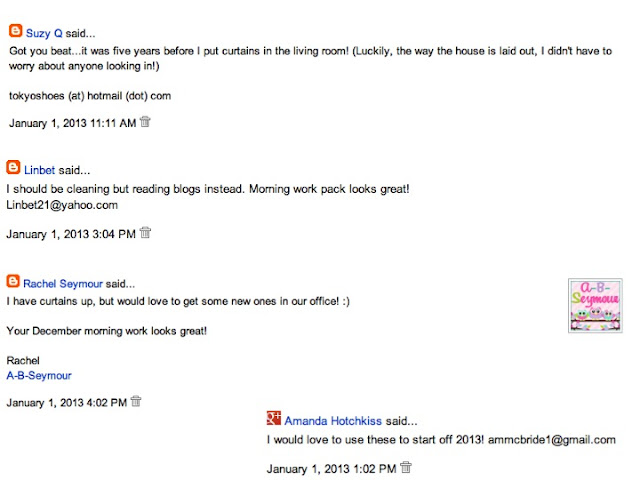
Task: Click Blogger icon beside Linbet
Action: [x=13, y=168]
